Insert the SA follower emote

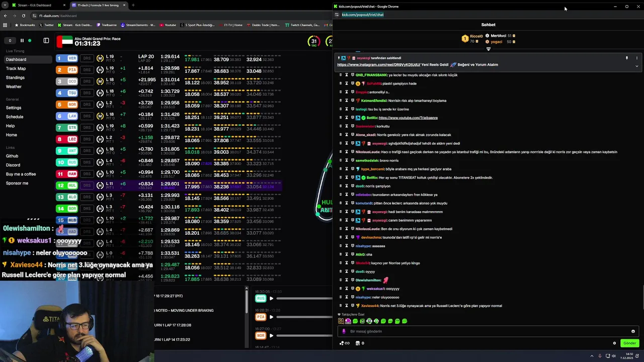coord(341,321)
